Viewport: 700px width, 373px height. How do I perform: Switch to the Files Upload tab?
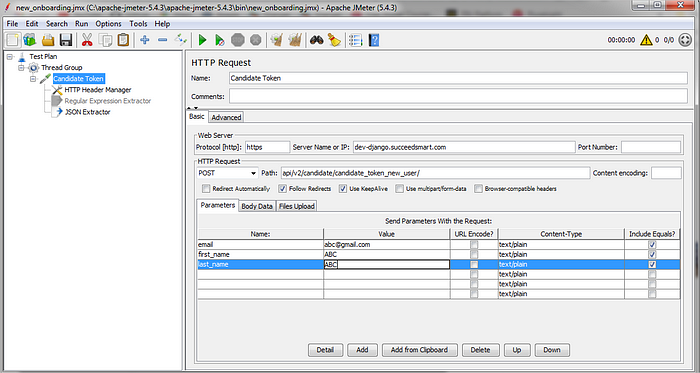pyautogui.click(x=297, y=206)
